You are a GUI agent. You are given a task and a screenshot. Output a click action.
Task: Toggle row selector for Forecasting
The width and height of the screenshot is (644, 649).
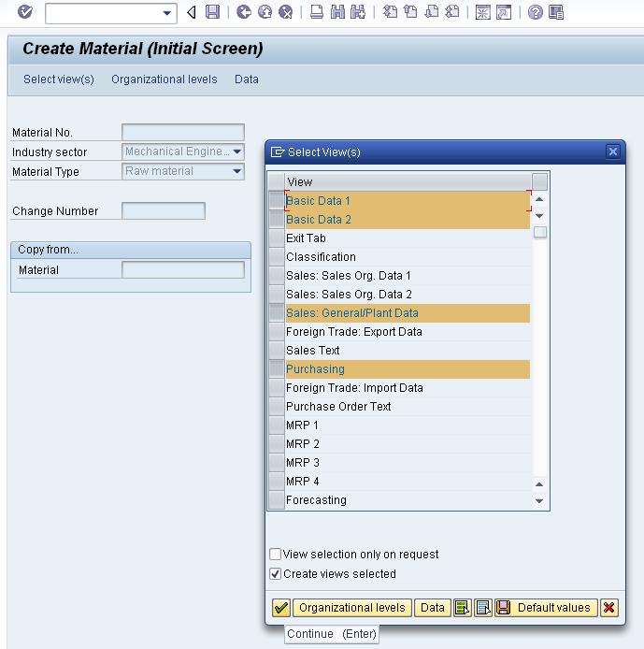click(x=277, y=500)
